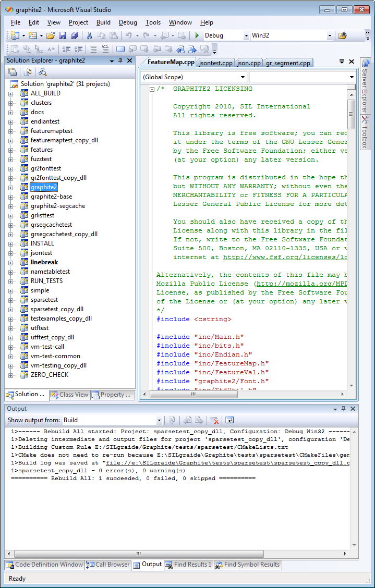This screenshot has height=588, width=375.
Task: Open the members dropdown right of Global Scope
Action: pyautogui.click(x=352, y=77)
